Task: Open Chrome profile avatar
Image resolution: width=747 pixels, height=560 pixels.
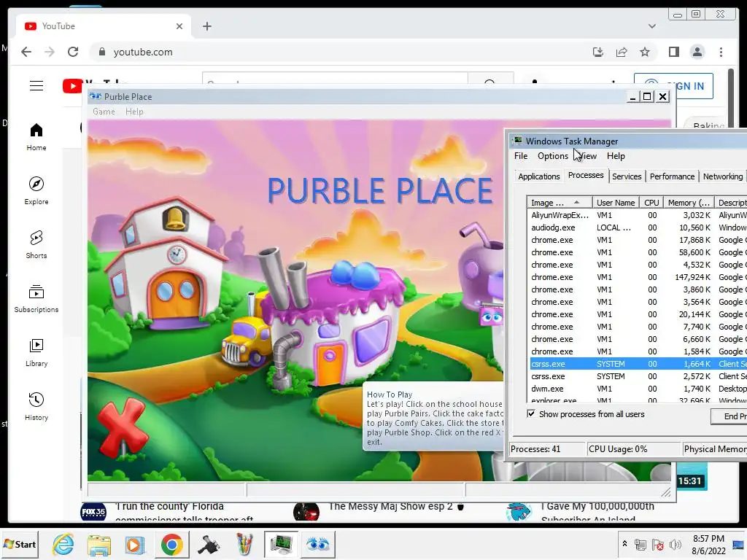Action: click(697, 52)
